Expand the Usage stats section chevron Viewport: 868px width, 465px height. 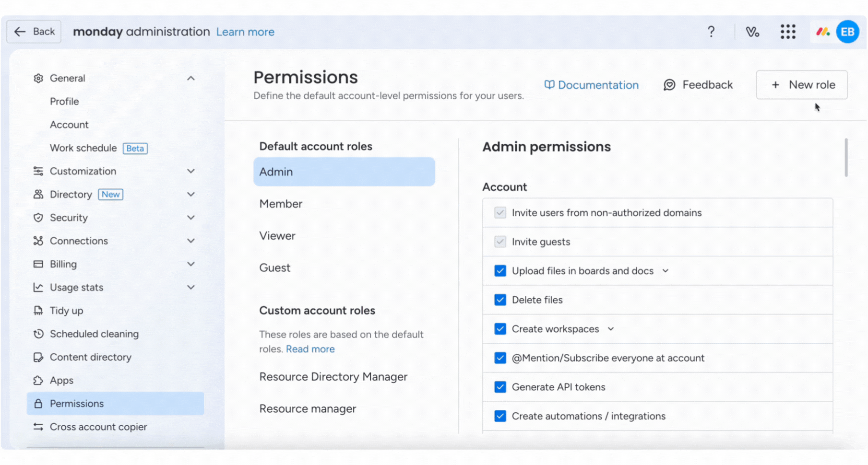(191, 287)
